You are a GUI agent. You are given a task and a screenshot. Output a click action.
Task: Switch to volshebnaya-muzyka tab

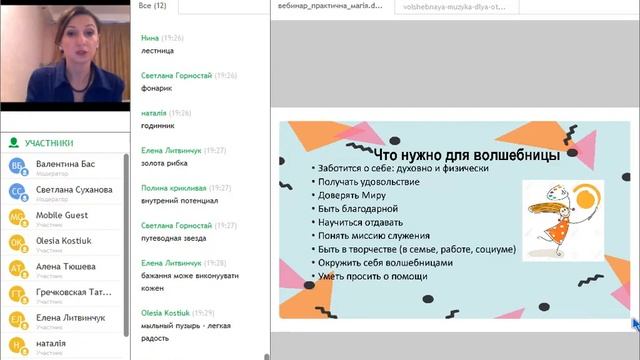(x=454, y=7)
